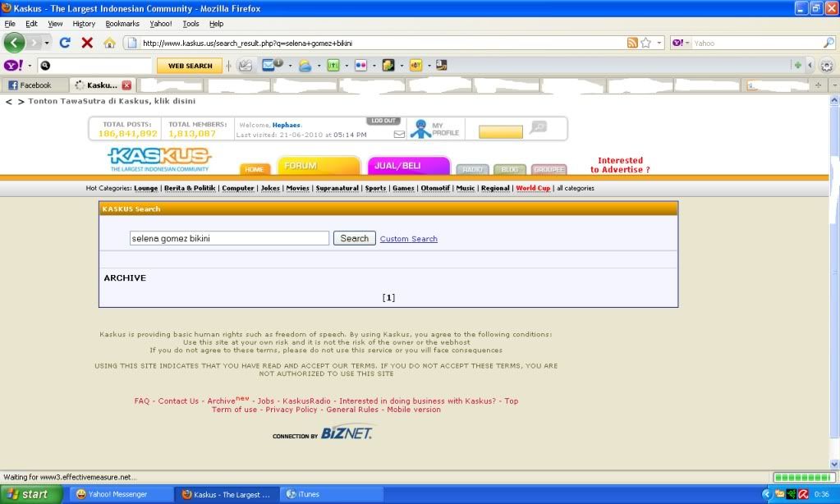This screenshot has height=504, width=840.
Task: Expand the Weather icon dropdown arrow
Action: 319,66
